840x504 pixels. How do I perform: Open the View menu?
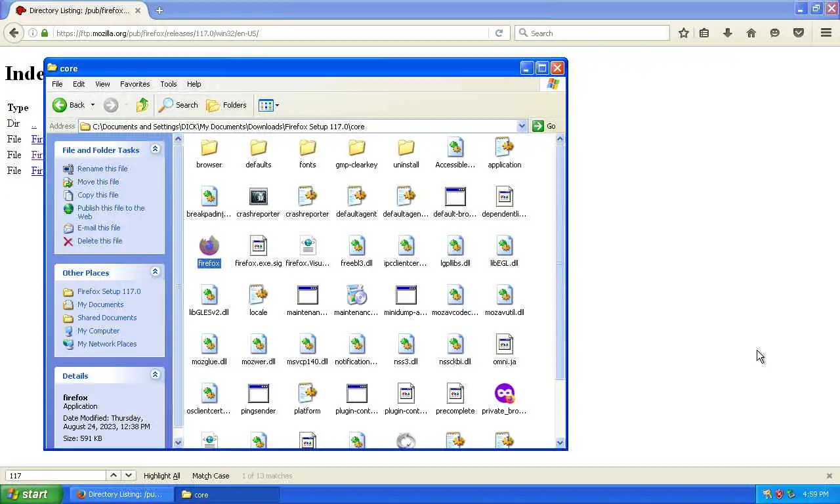[102, 84]
